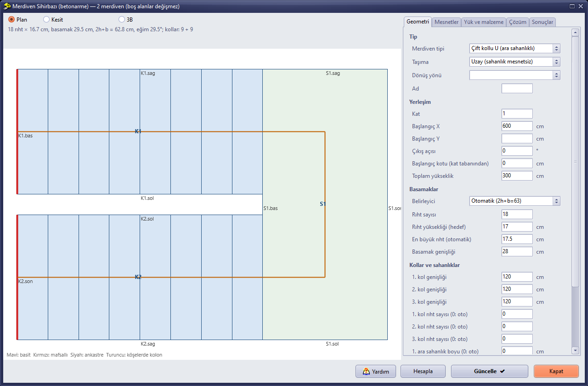Image resolution: width=588 pixels, height=386 pixels.
Task: Expand the Taşıma dropdown
Action: point(514,62)
